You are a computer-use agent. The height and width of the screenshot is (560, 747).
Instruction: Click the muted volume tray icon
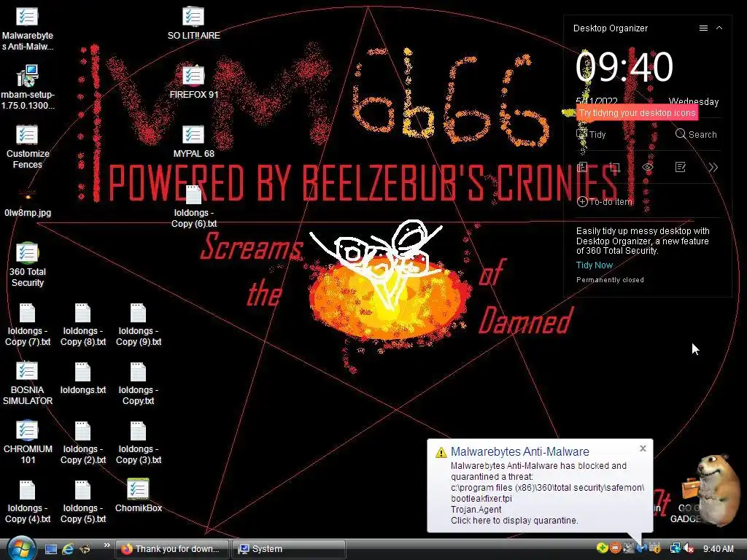(x=688, y=548)
